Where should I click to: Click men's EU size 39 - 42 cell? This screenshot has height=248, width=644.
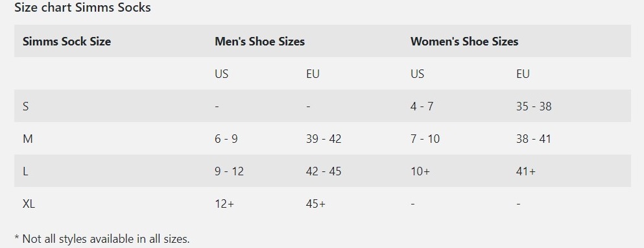tap(324, 139)
